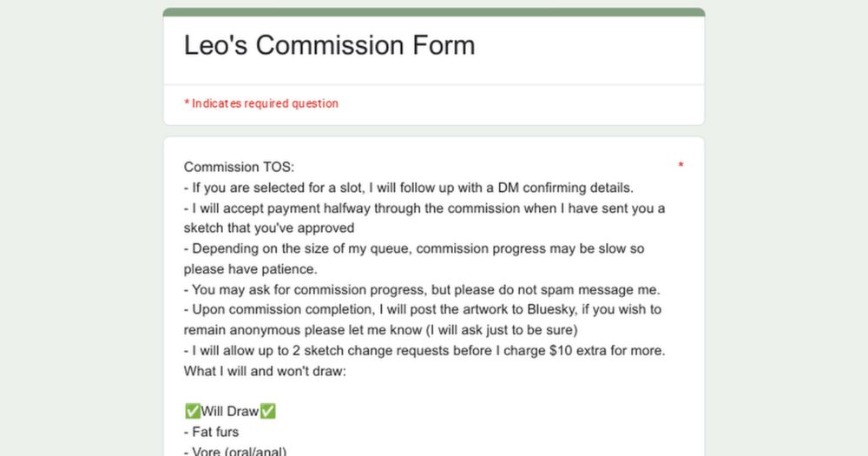Click the line about posting artwork to Bluesky

click(x=423, y=309)
